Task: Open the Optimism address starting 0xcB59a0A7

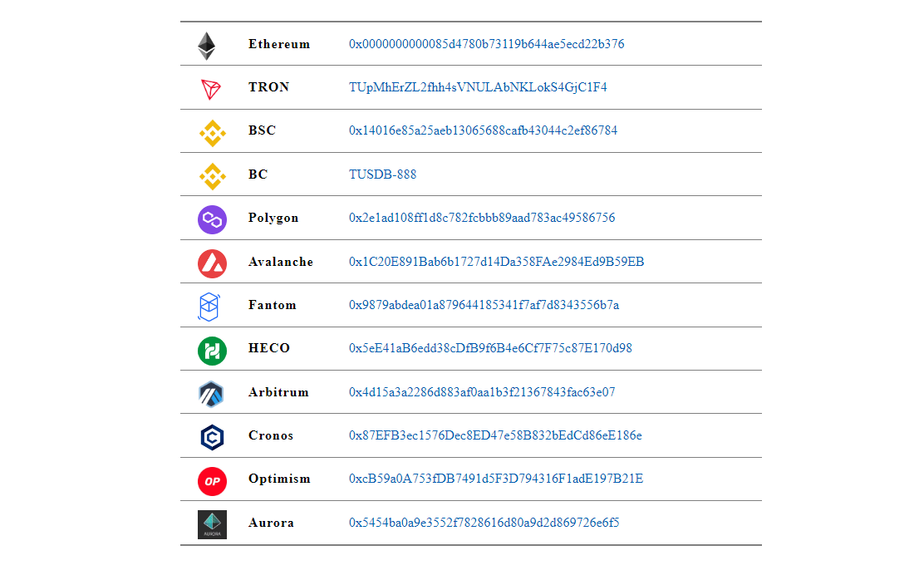Action: click(496, 479)
